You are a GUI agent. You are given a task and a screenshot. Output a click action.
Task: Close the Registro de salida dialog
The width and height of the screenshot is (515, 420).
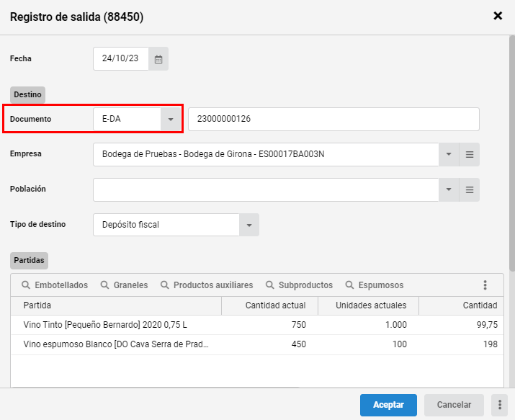click(x=498, y=16)
